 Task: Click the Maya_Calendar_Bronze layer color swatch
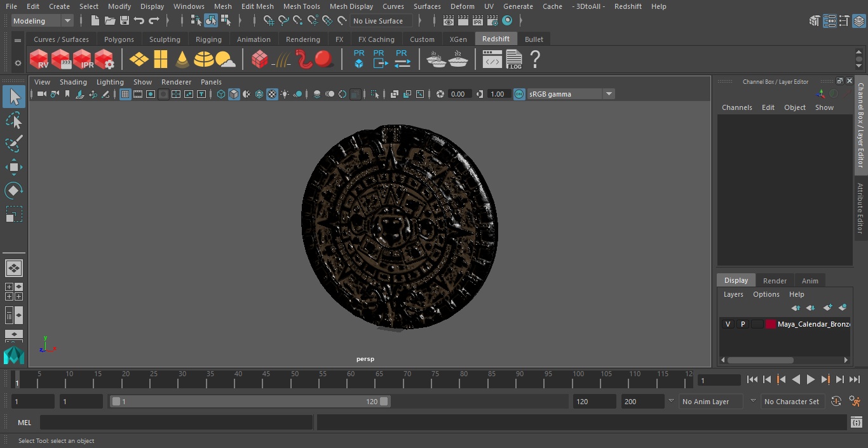770,324
